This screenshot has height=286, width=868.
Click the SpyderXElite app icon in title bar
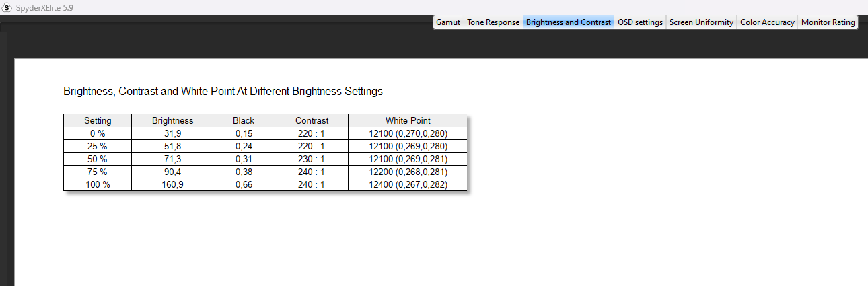coord(8,7)
